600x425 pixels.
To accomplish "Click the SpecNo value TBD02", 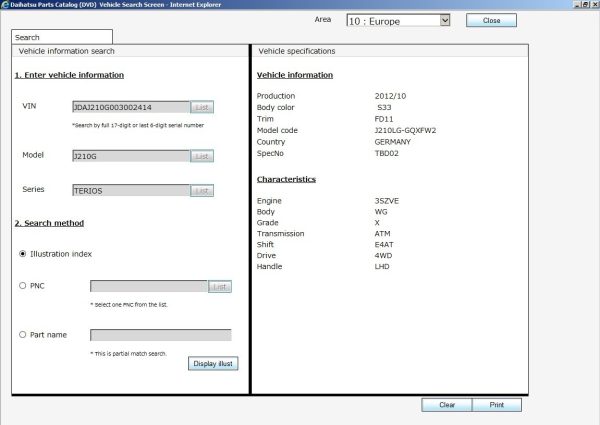I will click(386, 153).
